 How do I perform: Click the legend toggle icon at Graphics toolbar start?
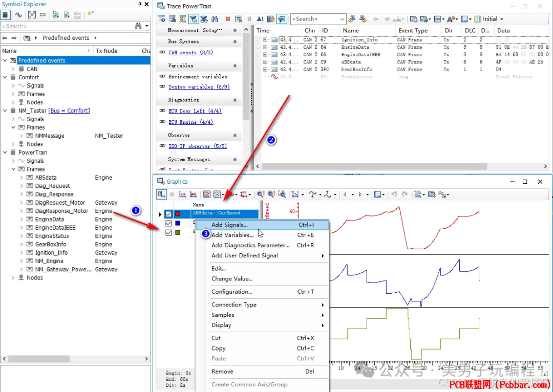point(161,194)
